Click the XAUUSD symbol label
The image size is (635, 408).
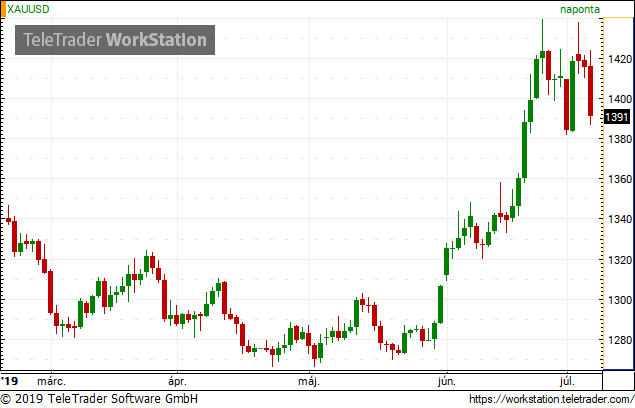click(28, 9)
